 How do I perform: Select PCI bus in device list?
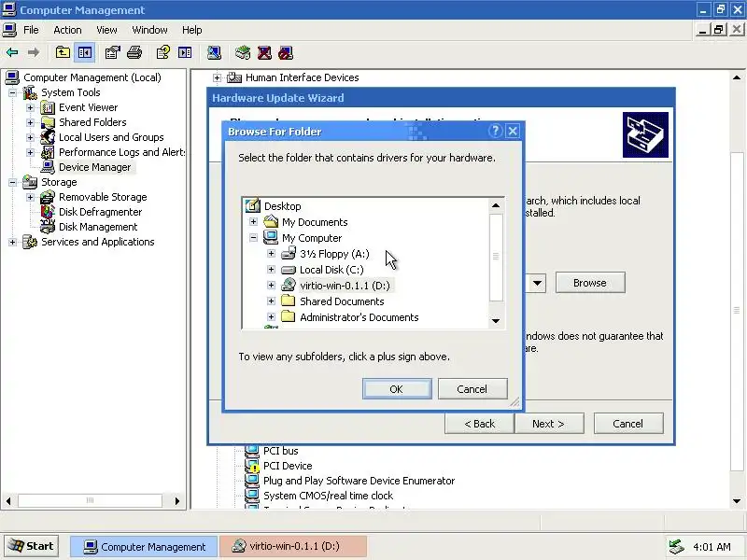coord(281,451)
